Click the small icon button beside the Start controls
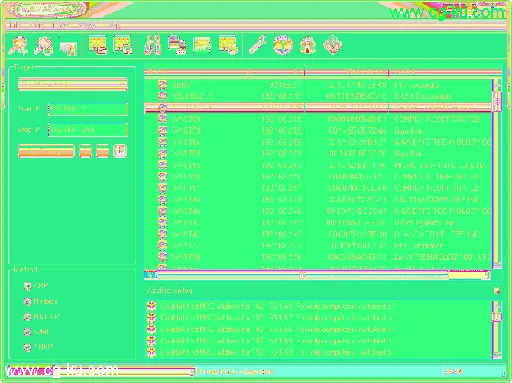 click(120, 151)
